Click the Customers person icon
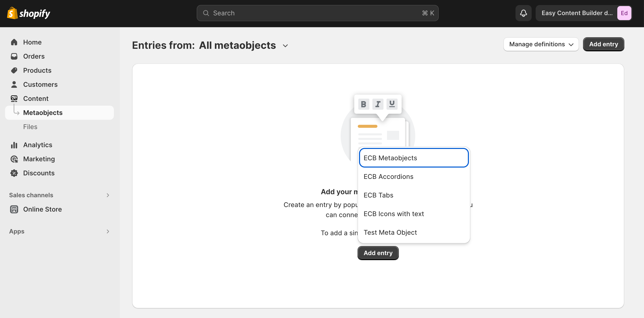The height and width of the screenshot is (318, 644). click(x=14, y=85)
